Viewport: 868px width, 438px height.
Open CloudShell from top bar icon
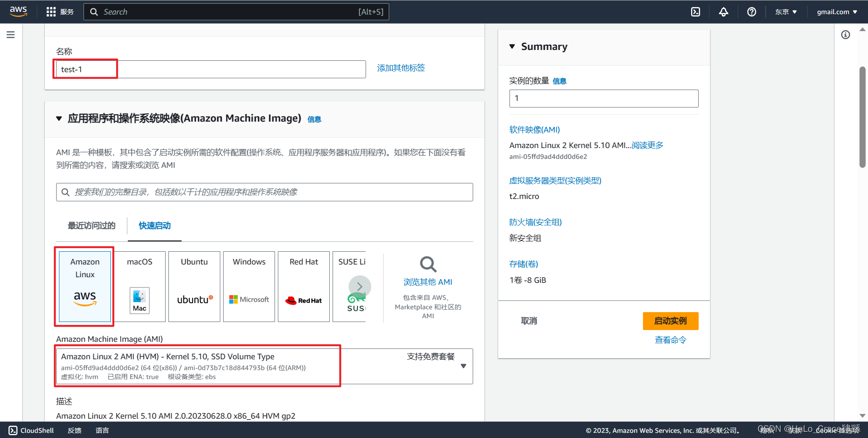tap(695, 12)
